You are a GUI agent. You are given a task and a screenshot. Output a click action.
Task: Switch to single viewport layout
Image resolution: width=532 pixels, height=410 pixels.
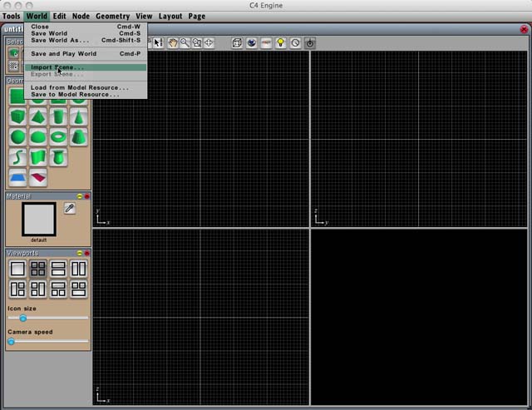point(17,268)
